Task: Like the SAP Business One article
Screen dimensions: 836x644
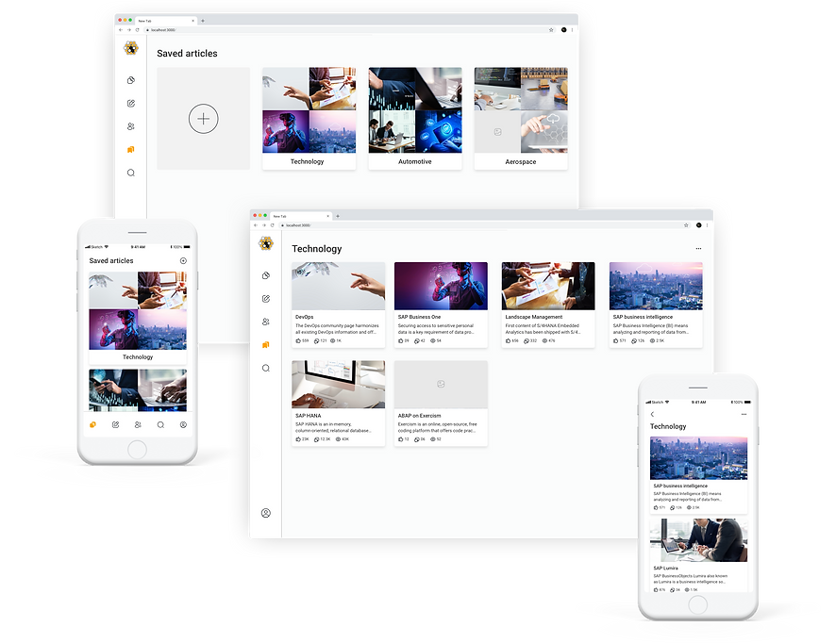Action: (401, 341)
